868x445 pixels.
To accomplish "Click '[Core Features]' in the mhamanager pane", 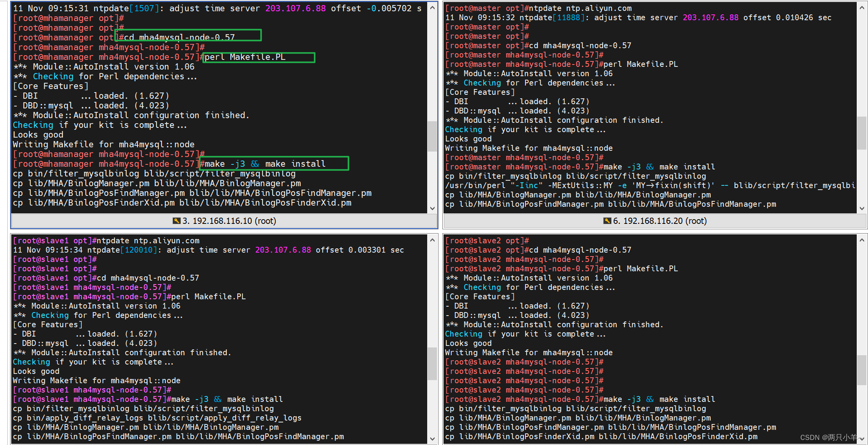I will coord(51,86).
